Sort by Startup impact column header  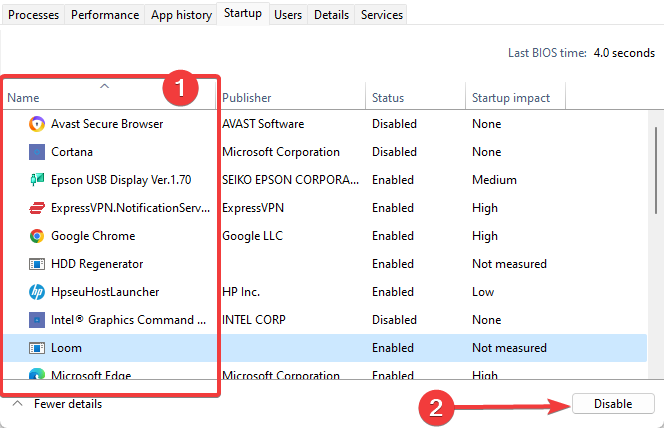pyautogui.click(x=515, y=98)
